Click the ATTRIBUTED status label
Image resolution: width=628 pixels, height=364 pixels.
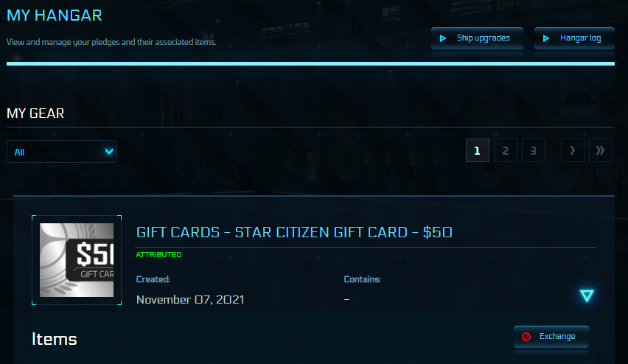click(x=158, y=255)
